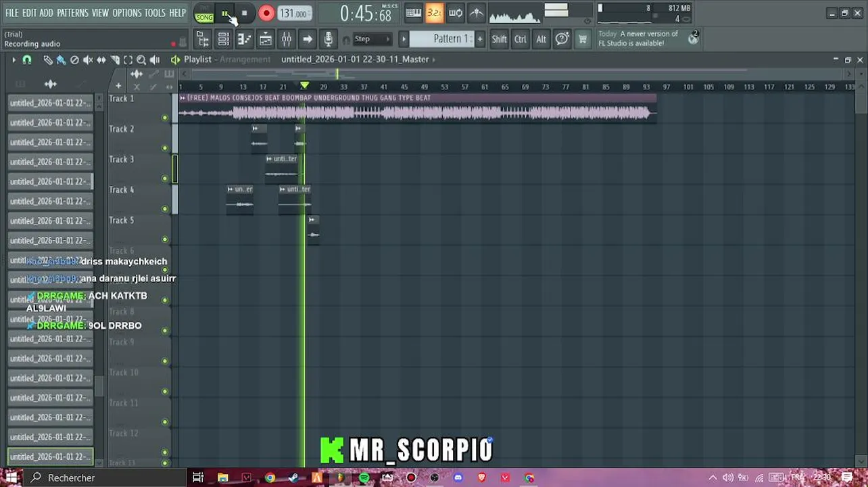The width and height of the screenshot is (868, 487).
Task: Open the Track 5 clip menu arrow
Action: pos(312,220)
